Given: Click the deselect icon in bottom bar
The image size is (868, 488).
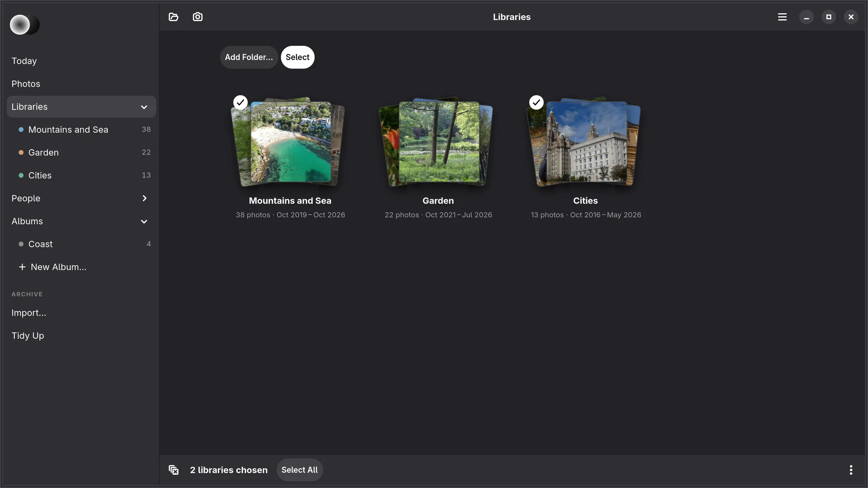Looking at the screenshot, I should tap(174, 470).
